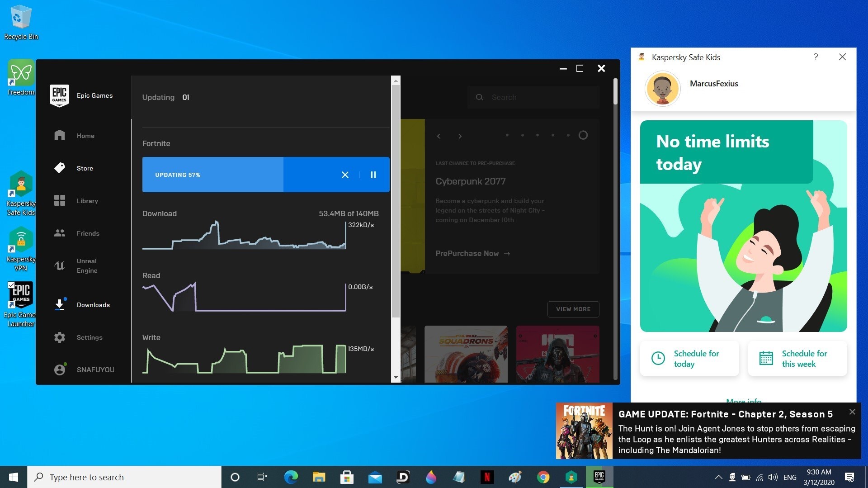
Task: Click the VIEW MORE button
Action: coord(573,309)
